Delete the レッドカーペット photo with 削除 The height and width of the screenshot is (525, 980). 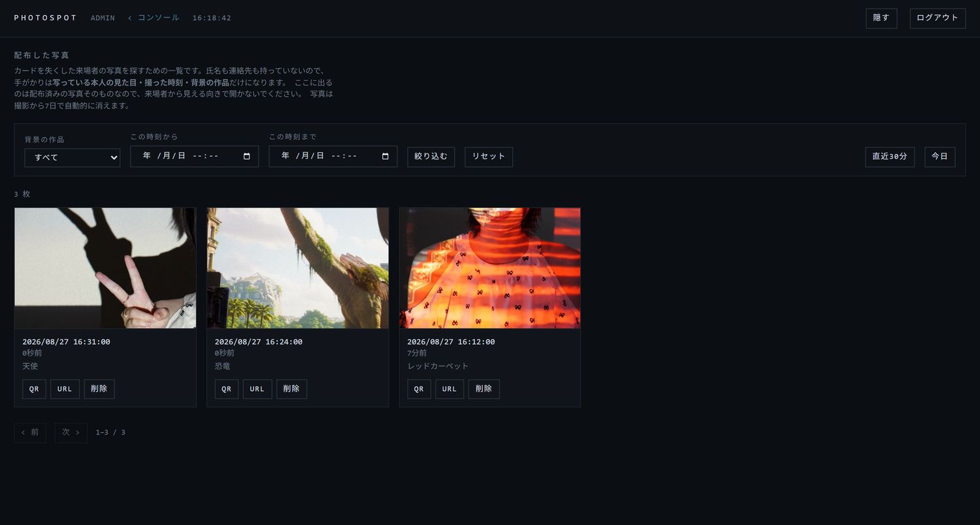click(x=484, y=389)
